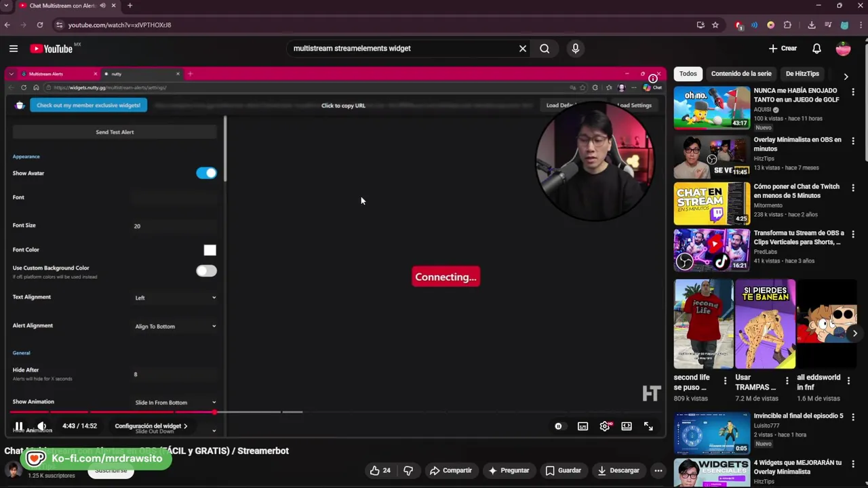868x488 pixels.
Task: Install this page via address bar icon
Action: 701,25
